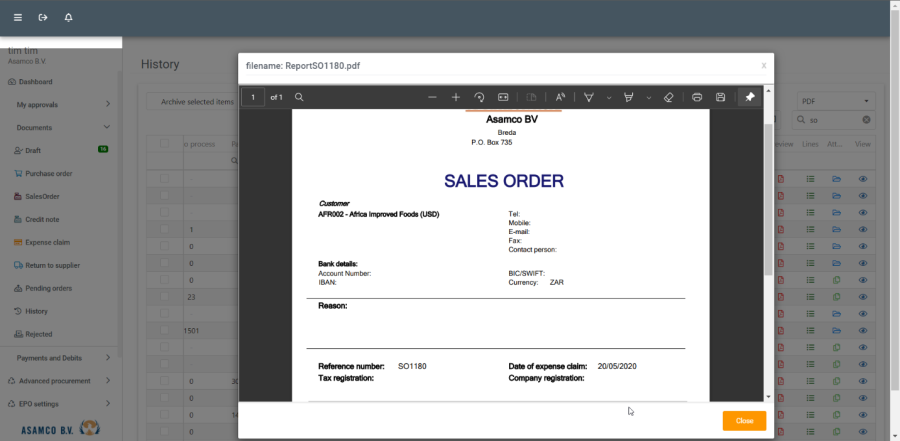This screenshot has width=900, height=441.
Task: Toggle fit to width in PDF viewer
Action: click(503, 97)
